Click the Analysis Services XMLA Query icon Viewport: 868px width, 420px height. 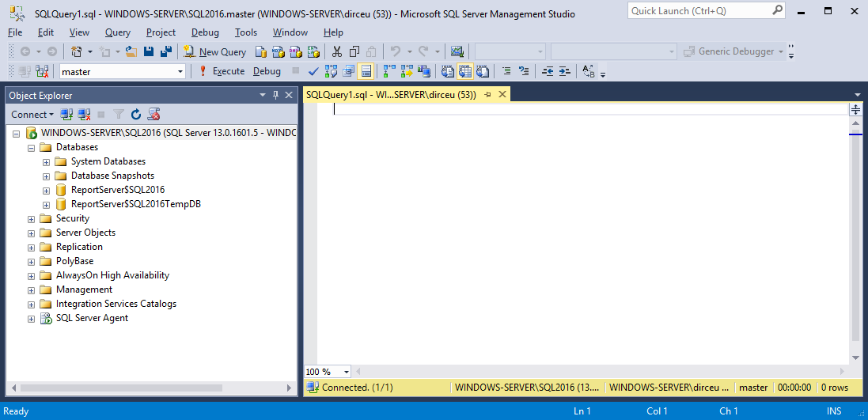(313, 51)
